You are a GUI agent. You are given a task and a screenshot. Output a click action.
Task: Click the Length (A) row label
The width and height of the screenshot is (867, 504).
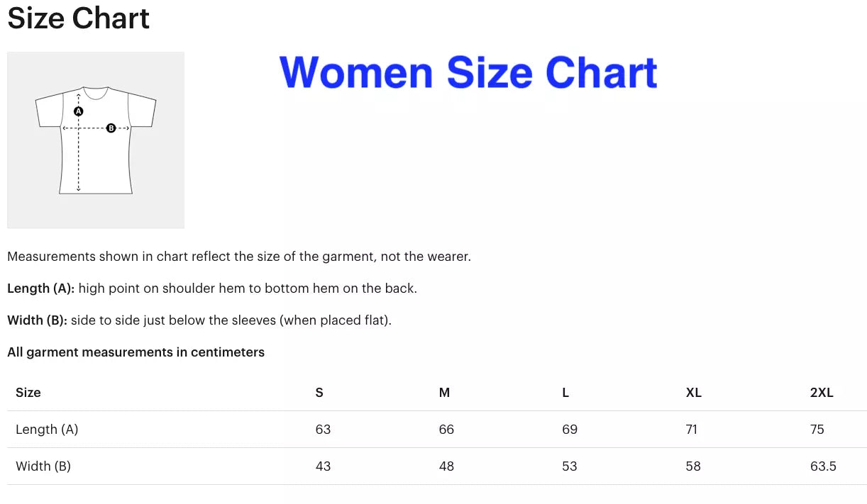47,430
